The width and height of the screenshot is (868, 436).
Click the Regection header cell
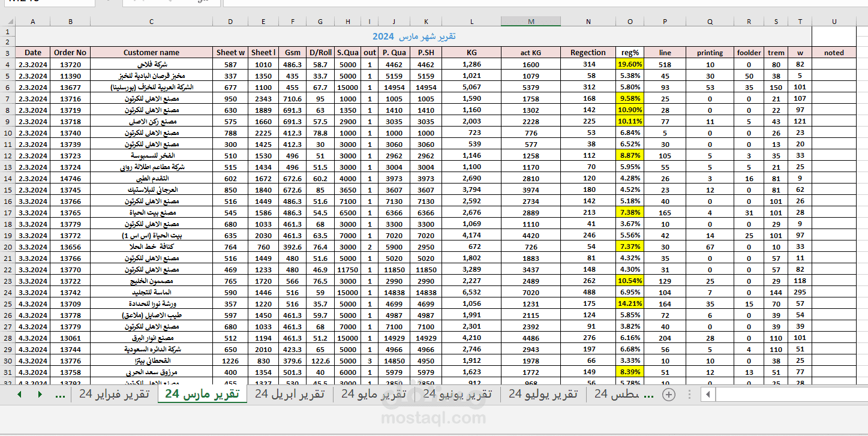[x=588, y=53]
